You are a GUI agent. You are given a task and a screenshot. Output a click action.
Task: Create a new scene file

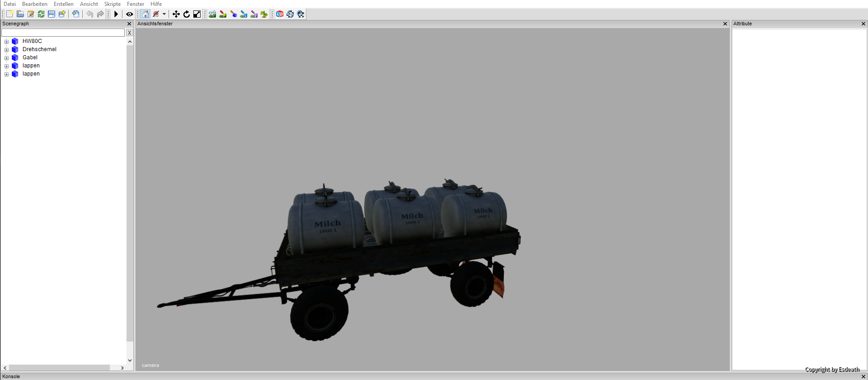9,14
